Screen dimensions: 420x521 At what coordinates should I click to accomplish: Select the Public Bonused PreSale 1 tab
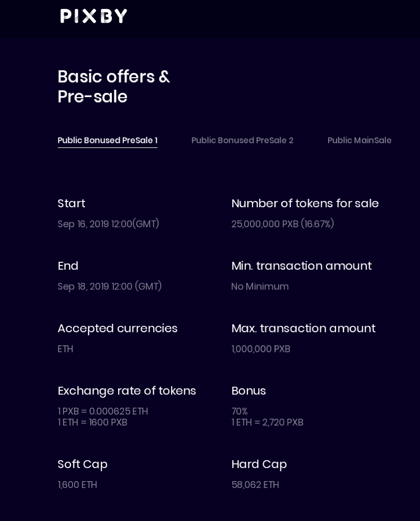pos(107,140)
